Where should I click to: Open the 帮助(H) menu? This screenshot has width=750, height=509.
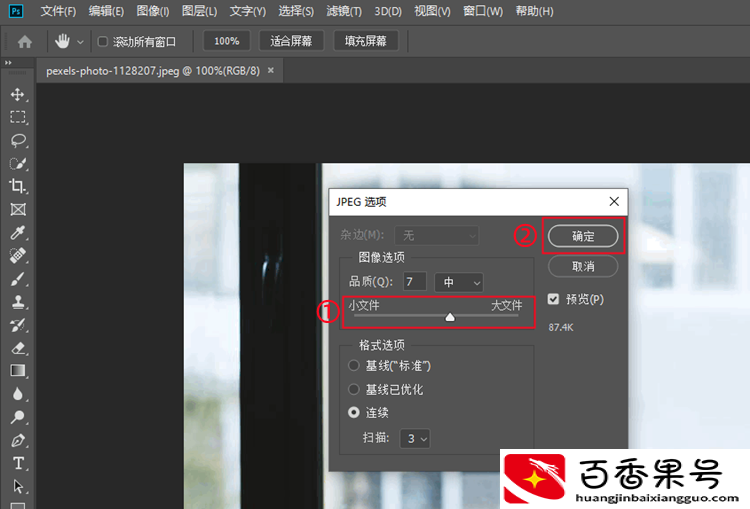pyautogui.click(x=534, y=11)
